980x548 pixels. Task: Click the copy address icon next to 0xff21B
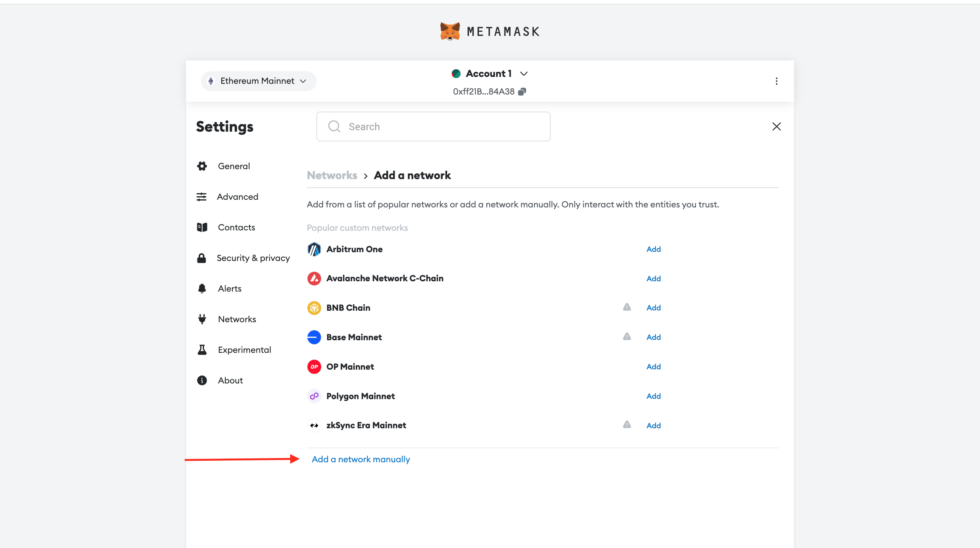(522, 91)
